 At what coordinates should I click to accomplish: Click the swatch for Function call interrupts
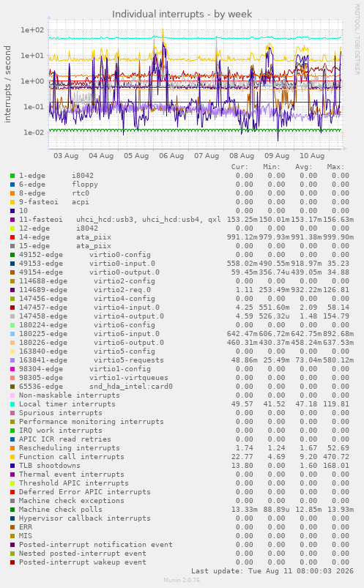[12, 457]
